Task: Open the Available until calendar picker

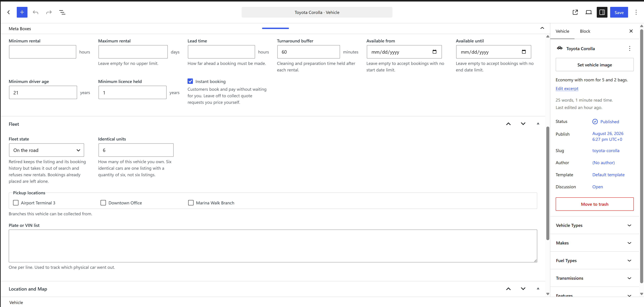Action: pyautogui.click(x=524, y=52)
